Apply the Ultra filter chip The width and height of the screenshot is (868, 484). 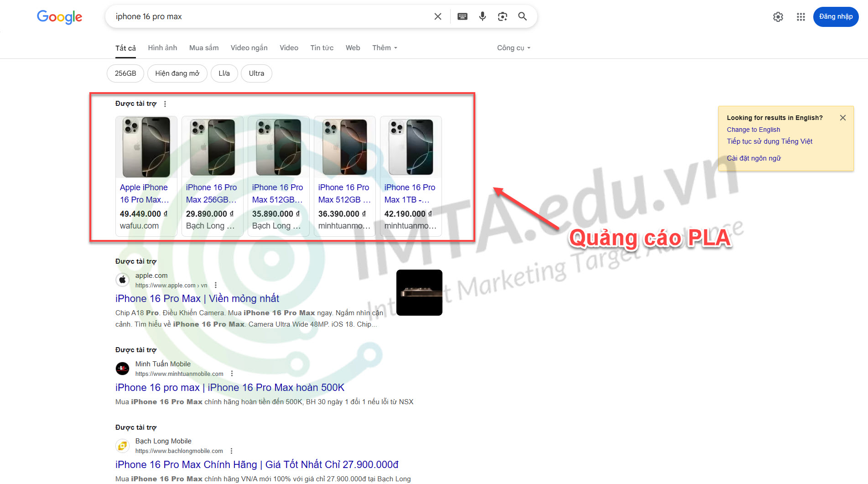click(256, 73)
